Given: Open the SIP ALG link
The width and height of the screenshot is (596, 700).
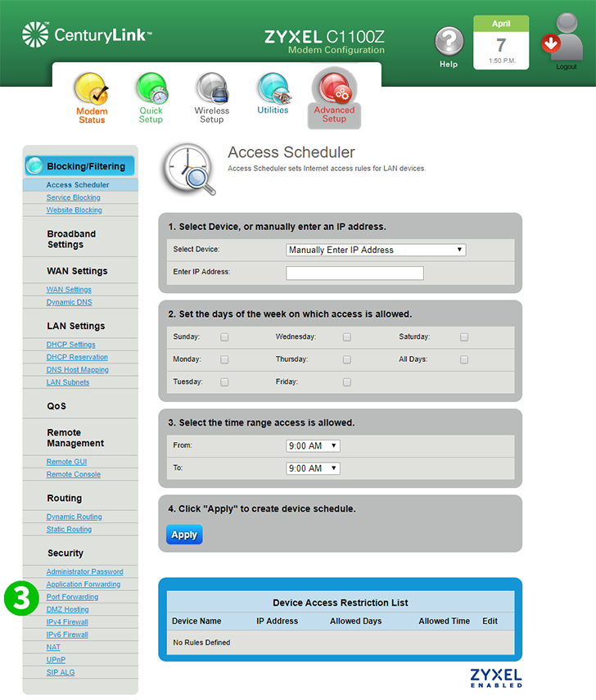Looking at the screenshot, I should click(61, 672).
